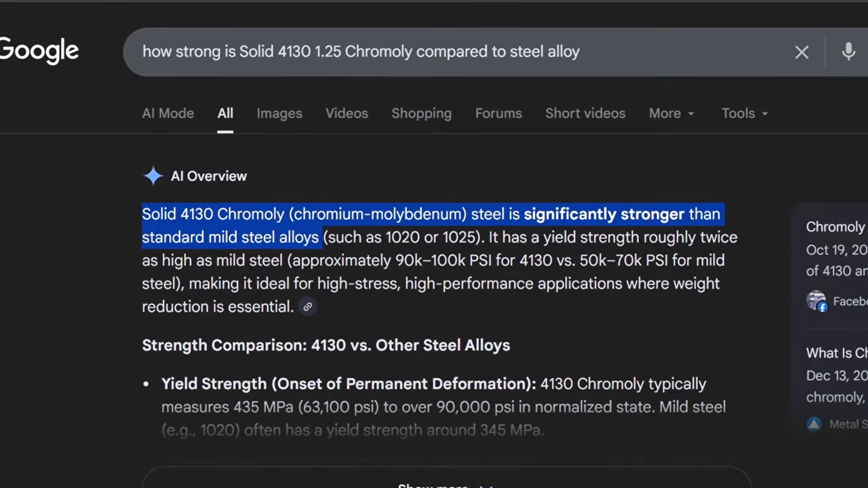Viewport: 868px width, 488px height.
Task: Switch to the Forums tab
Action: pos(498,113)
